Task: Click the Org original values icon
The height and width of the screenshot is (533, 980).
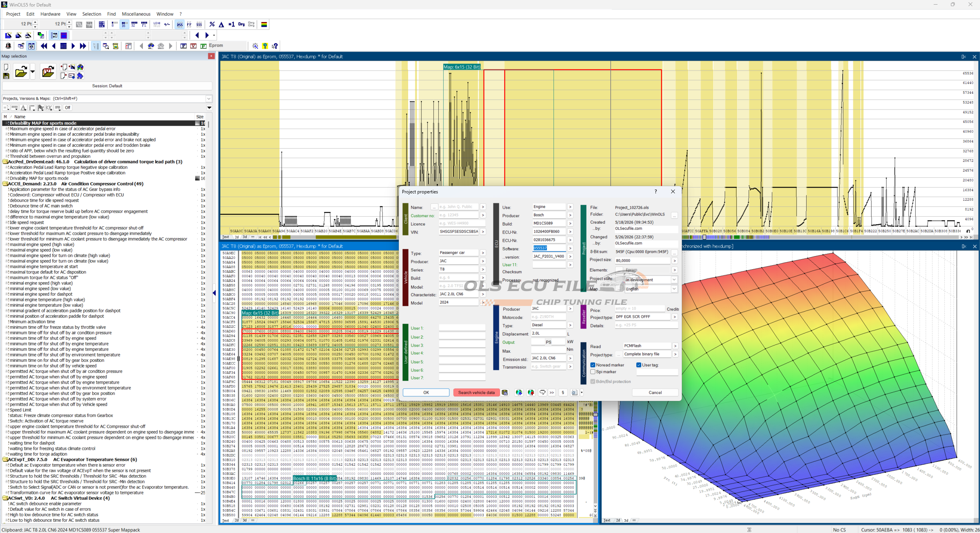Action: click(241, 25)
